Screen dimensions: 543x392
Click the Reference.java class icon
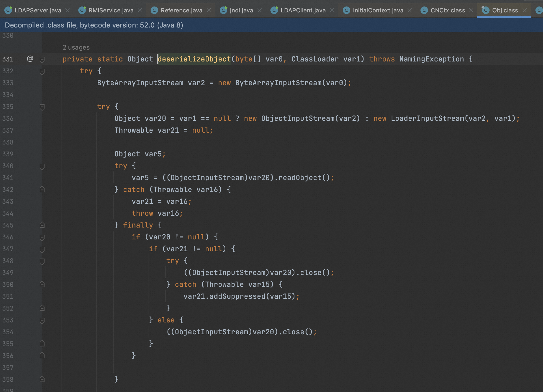tap(154, 10)
